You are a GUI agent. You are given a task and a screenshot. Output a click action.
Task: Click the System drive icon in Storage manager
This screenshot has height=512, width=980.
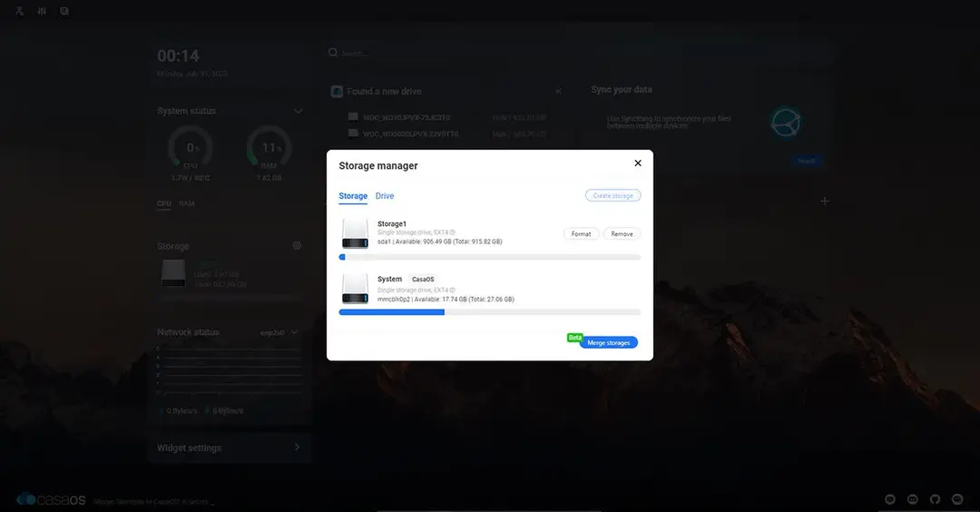[x=355, y=288]
